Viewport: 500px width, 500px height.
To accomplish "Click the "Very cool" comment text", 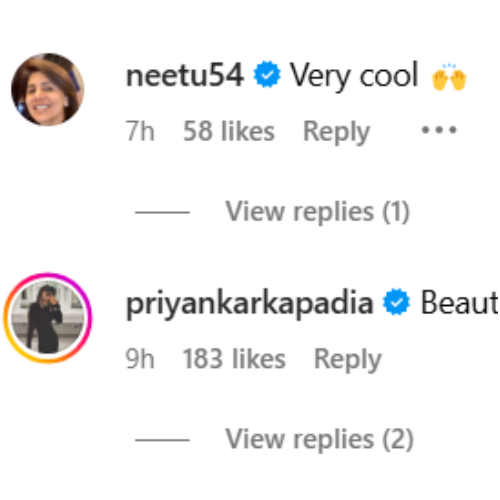I will tap(354, 76).
